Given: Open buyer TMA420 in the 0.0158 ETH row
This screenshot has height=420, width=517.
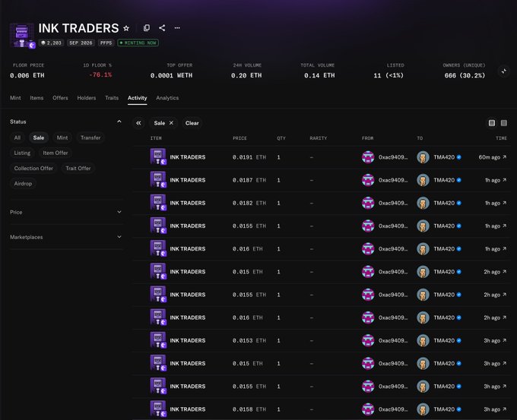Looking at the screenshot, I should click(x=444, y=409).
